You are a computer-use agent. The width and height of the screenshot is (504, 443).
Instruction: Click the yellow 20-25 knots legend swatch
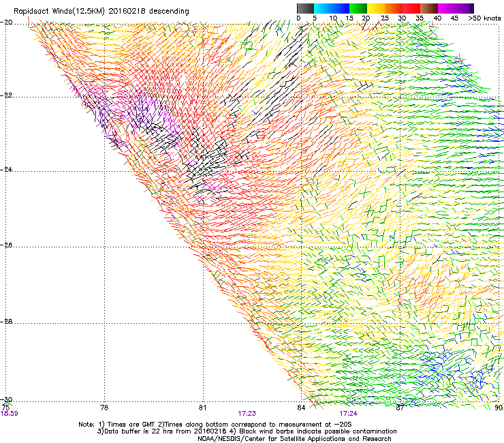pos(376,8)
